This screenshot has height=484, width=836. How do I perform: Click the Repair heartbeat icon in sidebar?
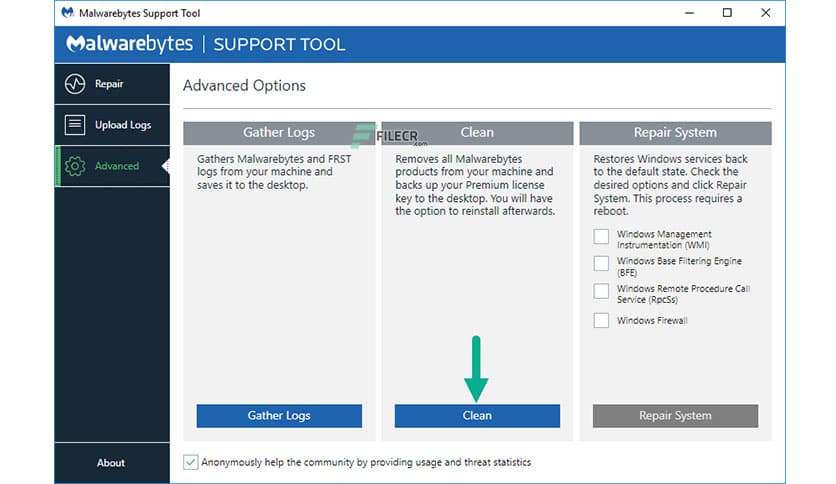[x=75, y=84]
